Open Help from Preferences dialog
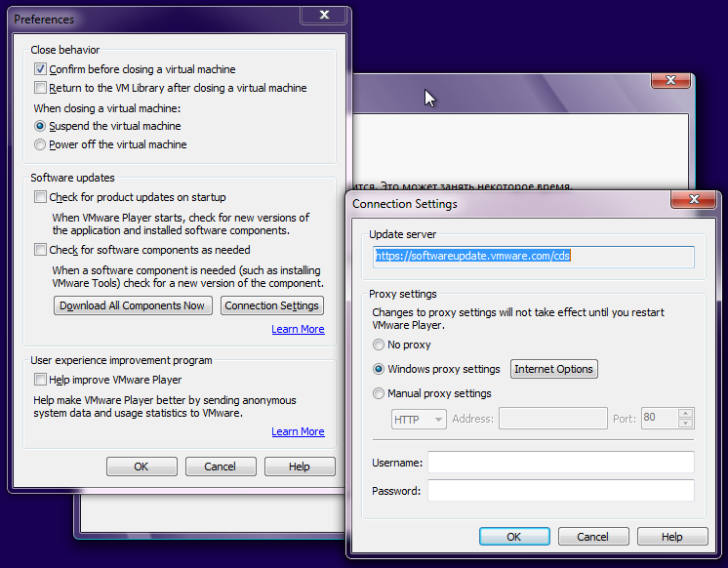Viewport: 728px width, 568px height. [300, 467]
